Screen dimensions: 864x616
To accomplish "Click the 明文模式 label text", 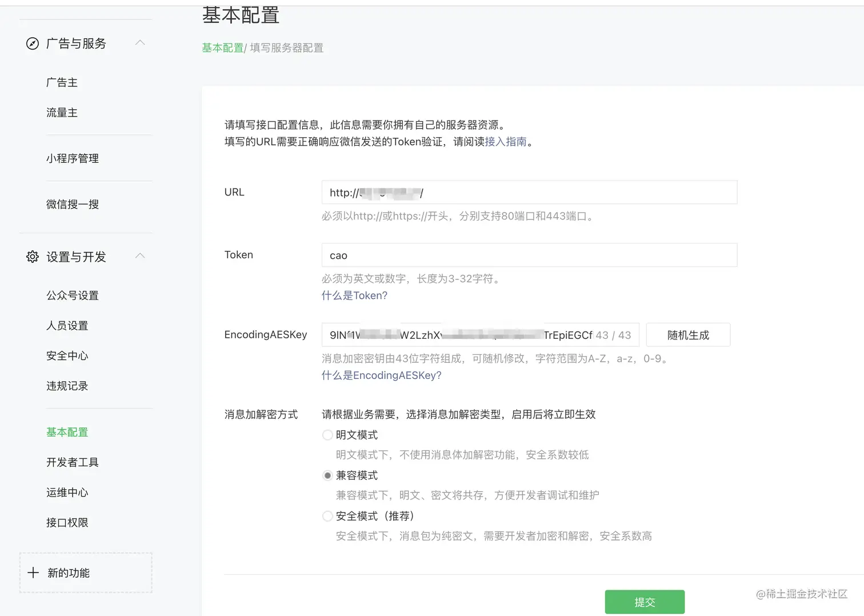I will [x=357, y=435].
